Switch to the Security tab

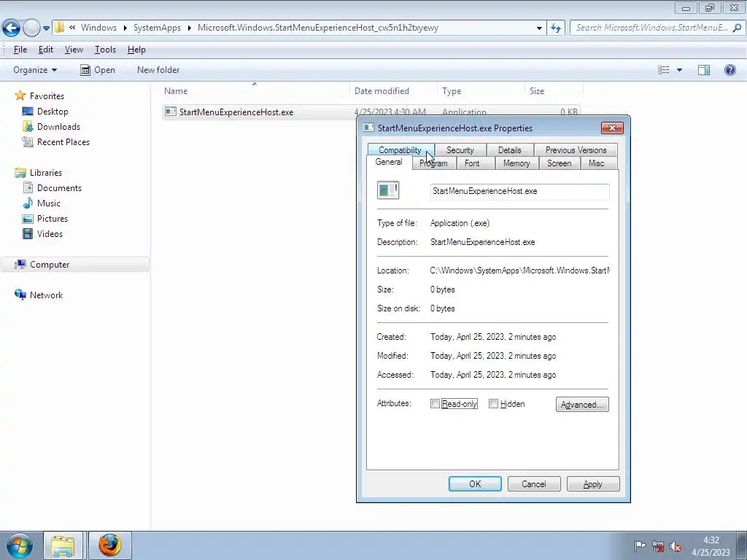click(460, 150)
